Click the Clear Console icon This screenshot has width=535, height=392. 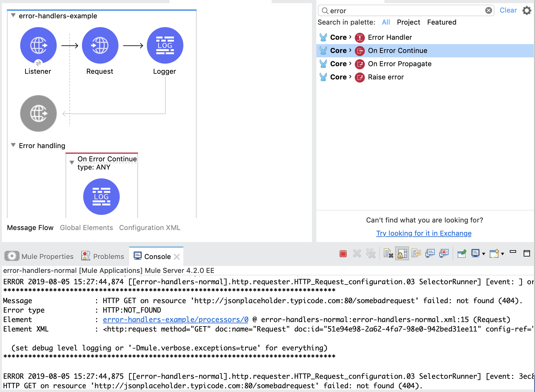388,254
